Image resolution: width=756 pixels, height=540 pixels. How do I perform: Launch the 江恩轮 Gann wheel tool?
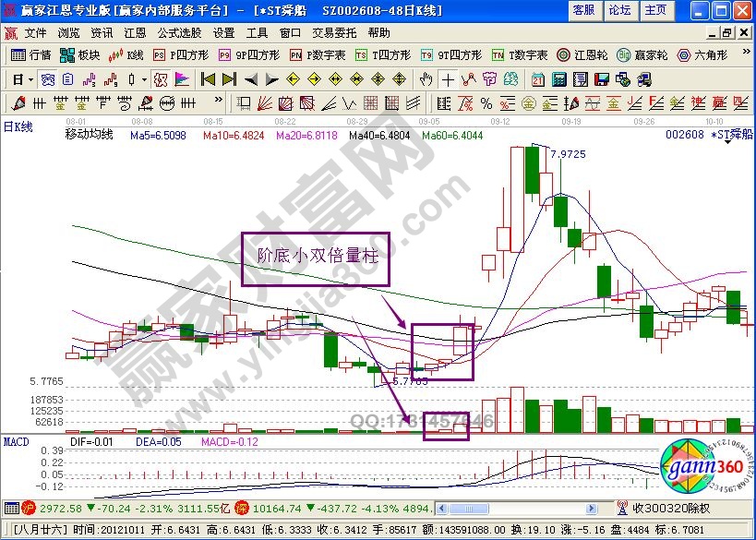(x=582, y=54)
